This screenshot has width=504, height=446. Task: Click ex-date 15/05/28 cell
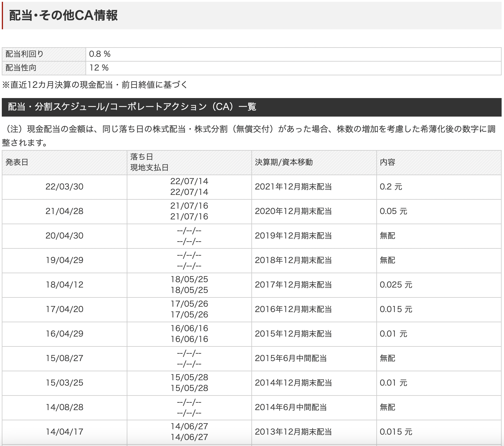click(189, 383)
